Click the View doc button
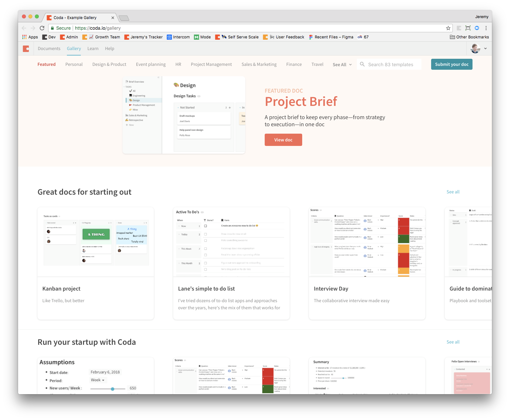 click(x=283, y=140)
